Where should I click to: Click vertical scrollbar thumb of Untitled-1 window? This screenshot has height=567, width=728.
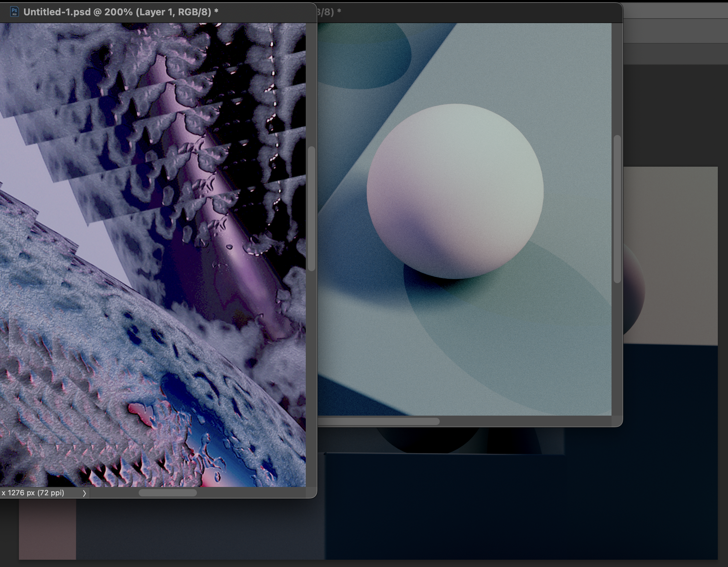[x=311, y=209]
